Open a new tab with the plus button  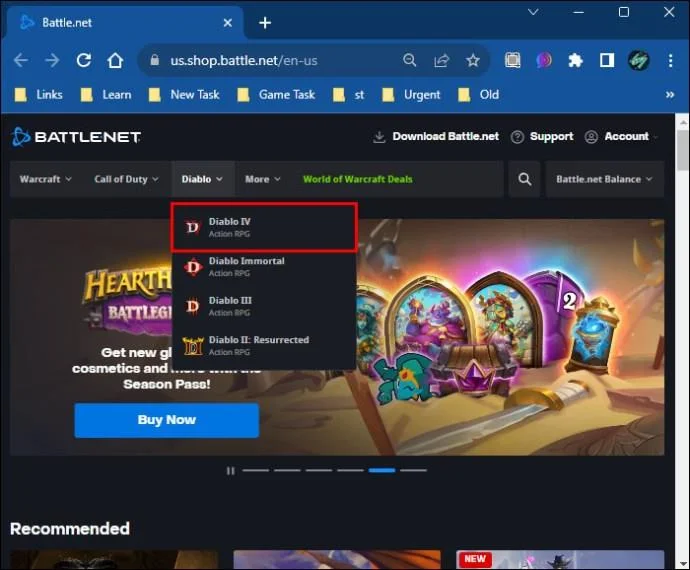point(265,22)
